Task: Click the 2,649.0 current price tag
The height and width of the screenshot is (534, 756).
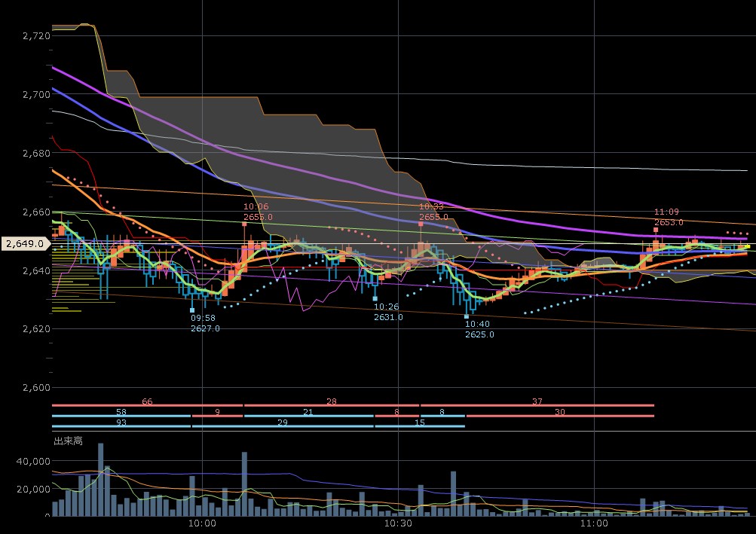Action: coord(25,244)
